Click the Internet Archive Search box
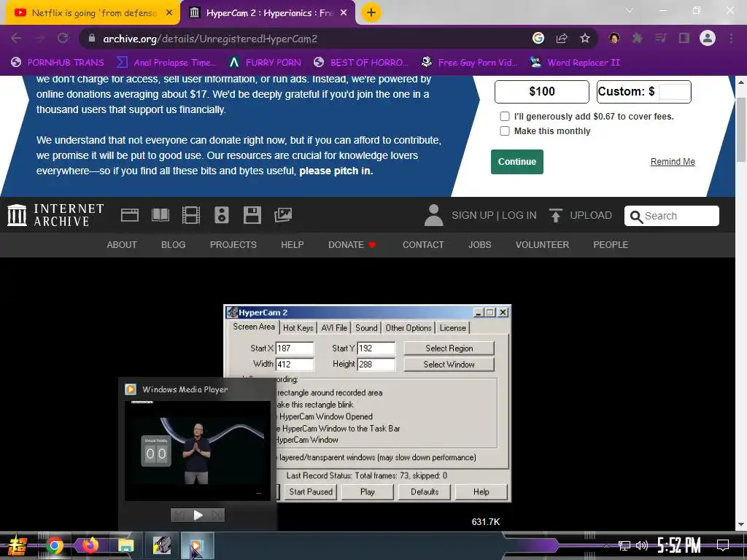 coord(672,216)
